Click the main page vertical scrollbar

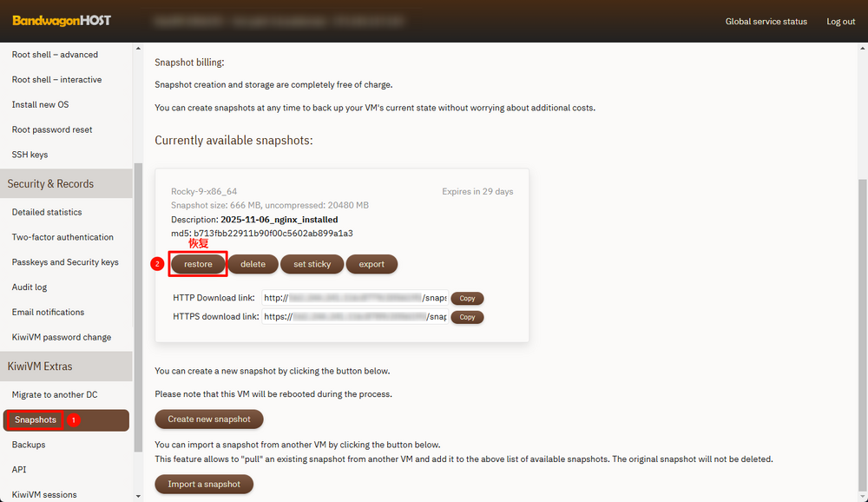click(x=862, y=330)
